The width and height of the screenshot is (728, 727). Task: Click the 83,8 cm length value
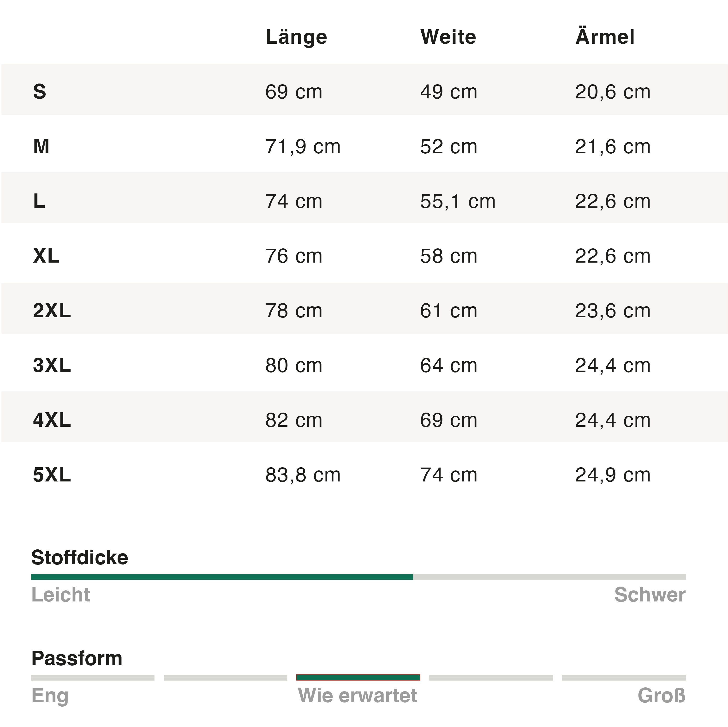tap(303, 475)
